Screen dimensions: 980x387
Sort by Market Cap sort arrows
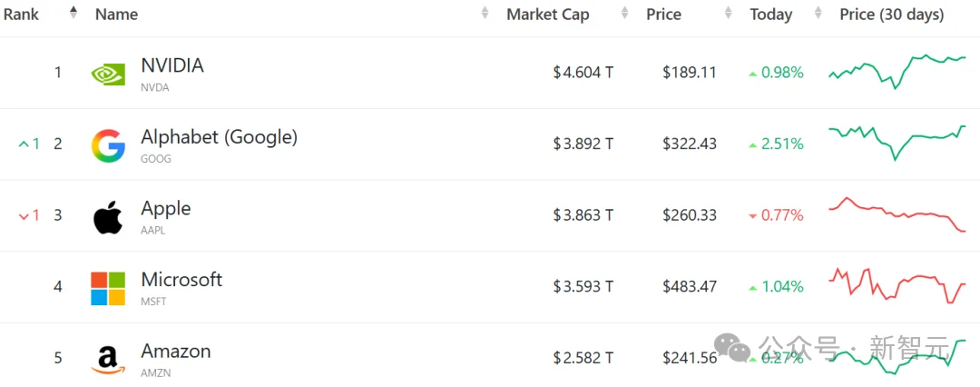(624, 14)
